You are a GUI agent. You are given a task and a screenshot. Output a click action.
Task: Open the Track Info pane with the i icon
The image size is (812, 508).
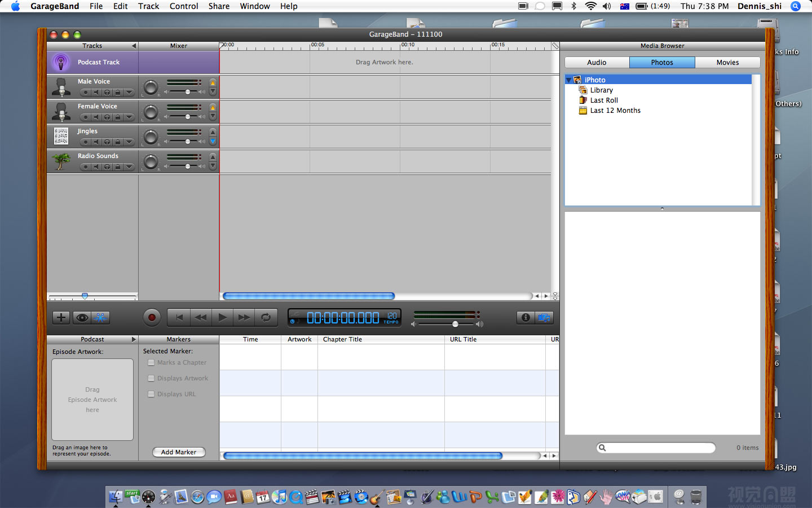[x=525, y=317]
